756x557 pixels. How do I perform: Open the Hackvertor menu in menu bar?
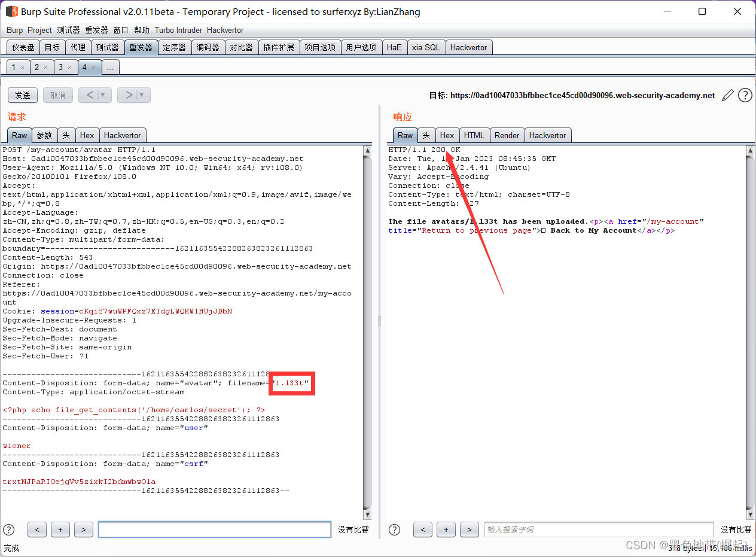225,30
